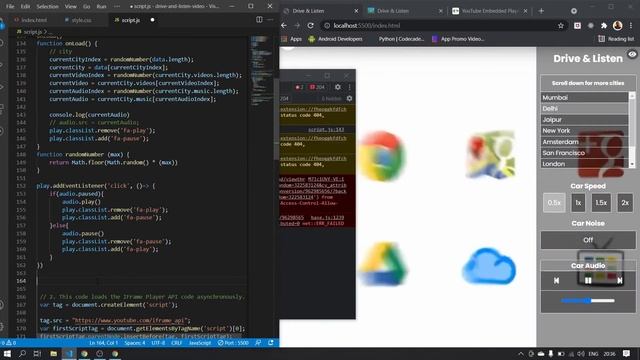Screen dimensions: 640x360
Task: Toggle Live Server Port: 5500
Action: coord(233,343)
